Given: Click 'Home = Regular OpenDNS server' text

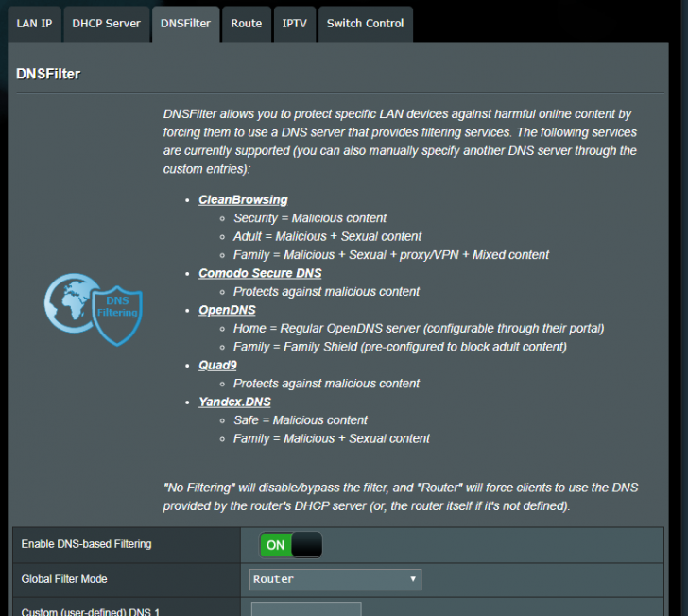Looking at the screenshot, I should 419,328.
